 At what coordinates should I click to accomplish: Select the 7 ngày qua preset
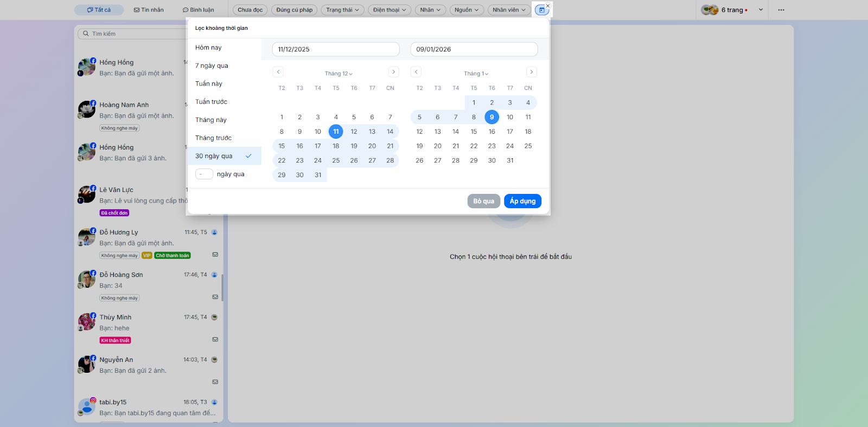(225, 66)
